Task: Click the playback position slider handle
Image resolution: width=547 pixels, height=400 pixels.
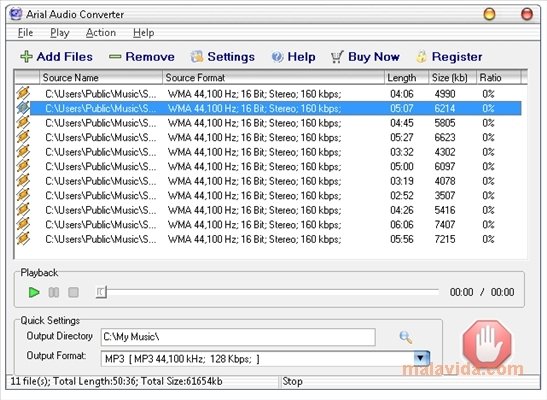Action: point(101,292)
